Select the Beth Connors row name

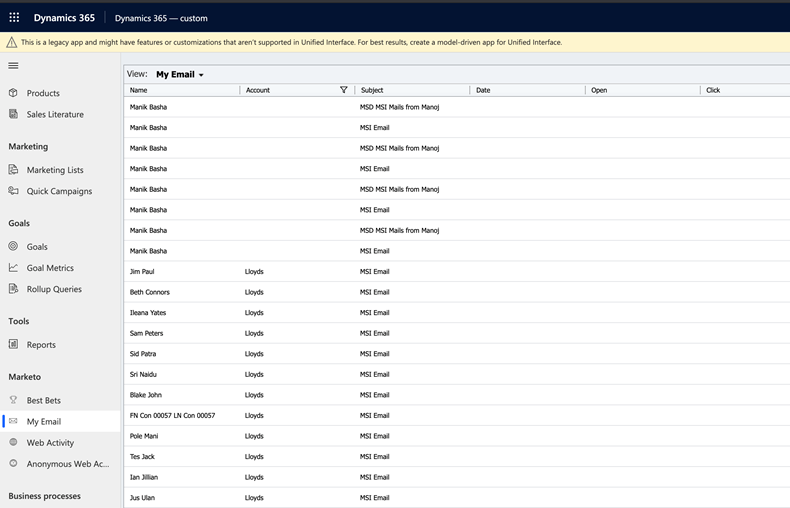click(x=150, y=292)
